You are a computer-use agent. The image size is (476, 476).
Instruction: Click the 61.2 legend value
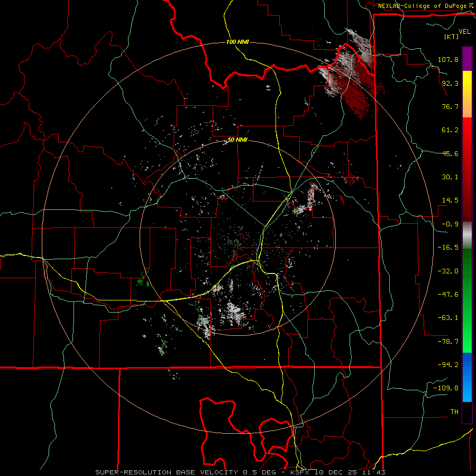pos(450,130)
